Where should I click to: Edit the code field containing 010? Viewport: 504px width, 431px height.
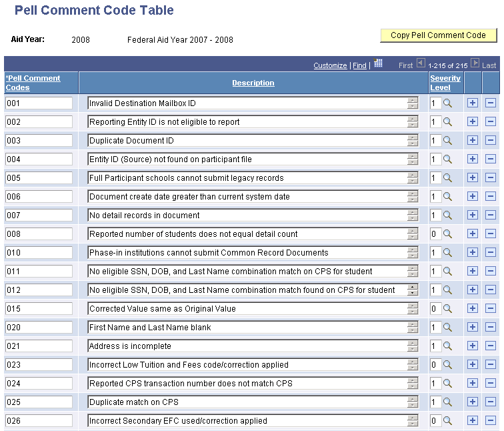tap(39, 252)
